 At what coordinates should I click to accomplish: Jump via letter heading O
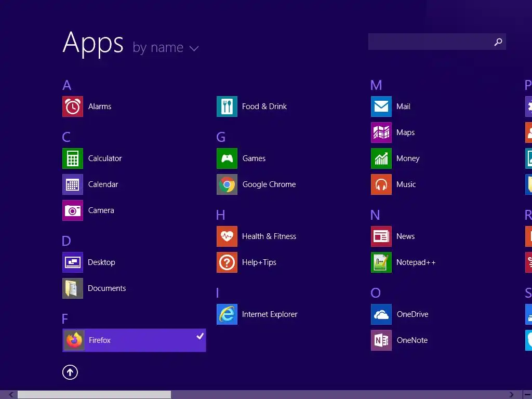pyautogui.click(x=376, y=293)
